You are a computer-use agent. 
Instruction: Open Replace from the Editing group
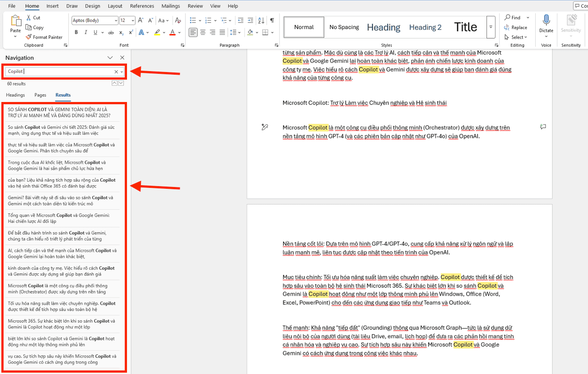[x=516, y=27]
